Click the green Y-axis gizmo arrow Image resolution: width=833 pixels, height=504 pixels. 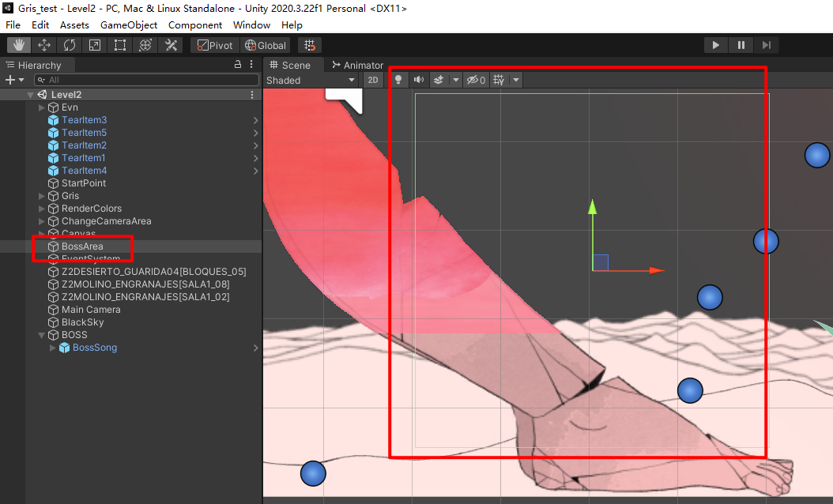tap(592, 209)
